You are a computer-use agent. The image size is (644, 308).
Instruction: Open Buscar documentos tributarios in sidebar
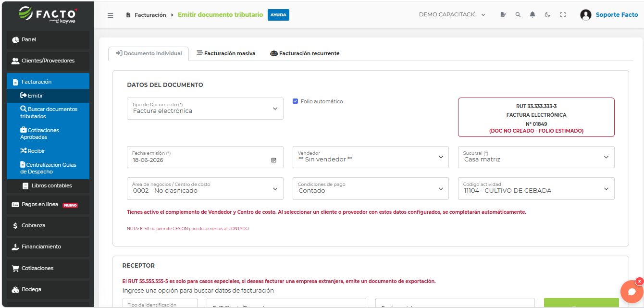pyautogui.click(x=48, y=112)
